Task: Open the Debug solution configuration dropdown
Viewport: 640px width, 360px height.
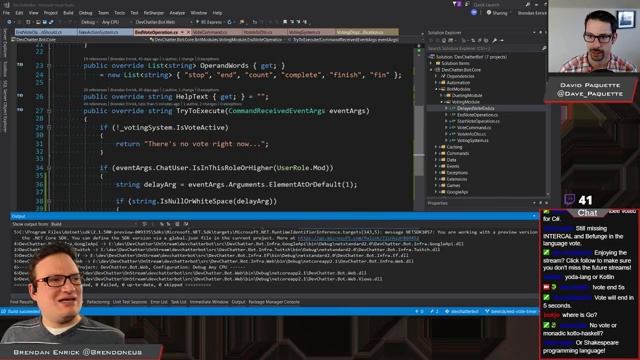Action: 89,22
